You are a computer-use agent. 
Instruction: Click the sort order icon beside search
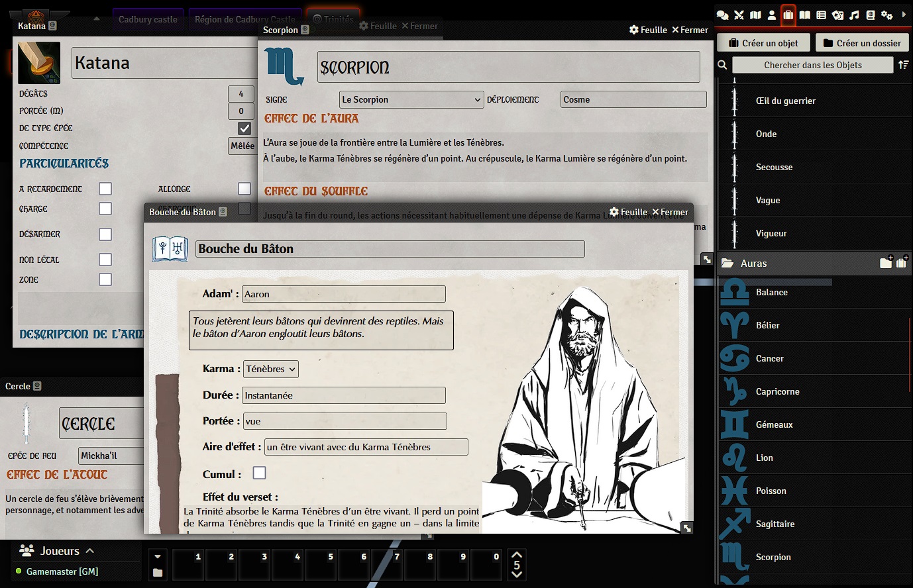tap(903, 65)
